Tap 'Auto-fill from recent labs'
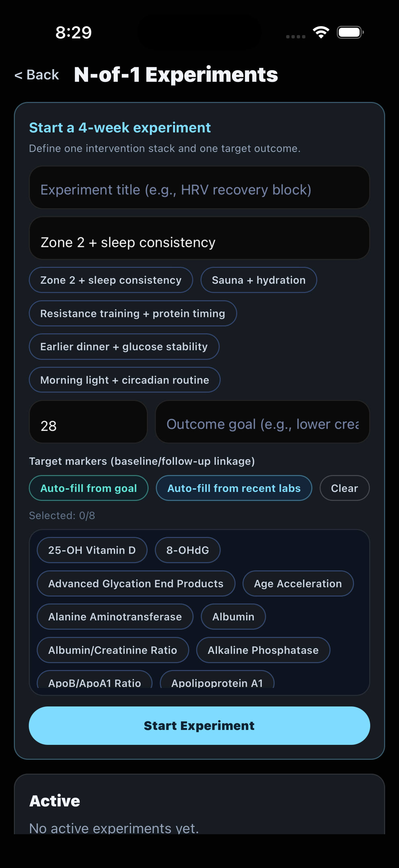399x868 pixels. 234,488
